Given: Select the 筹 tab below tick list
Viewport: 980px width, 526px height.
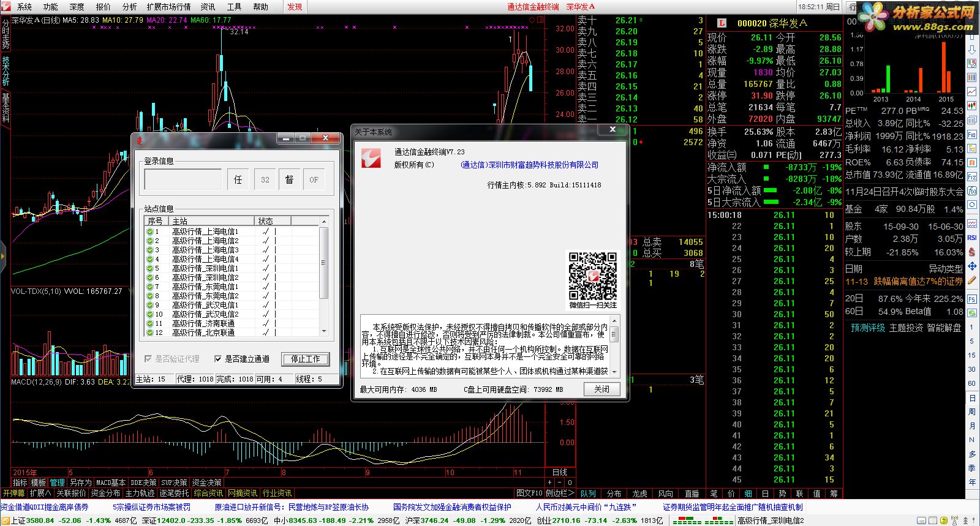Looking at the screenshot, I should 833,493.
